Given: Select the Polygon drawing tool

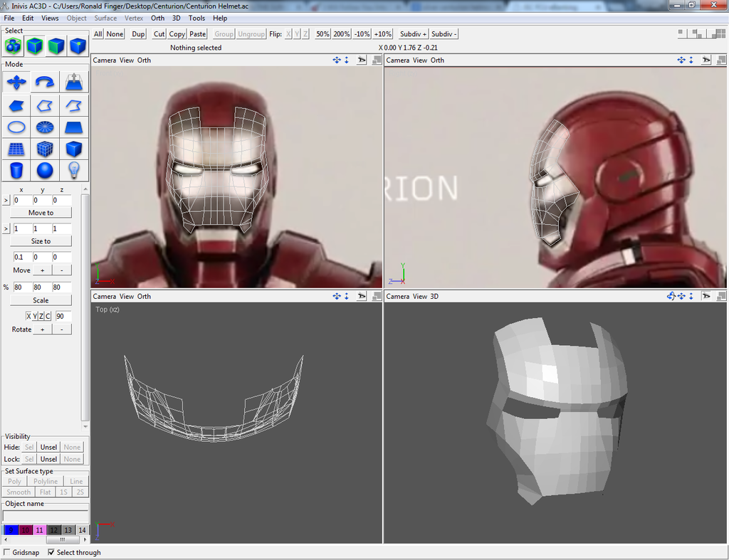Looking at the screenshot, I should (16, 106).
